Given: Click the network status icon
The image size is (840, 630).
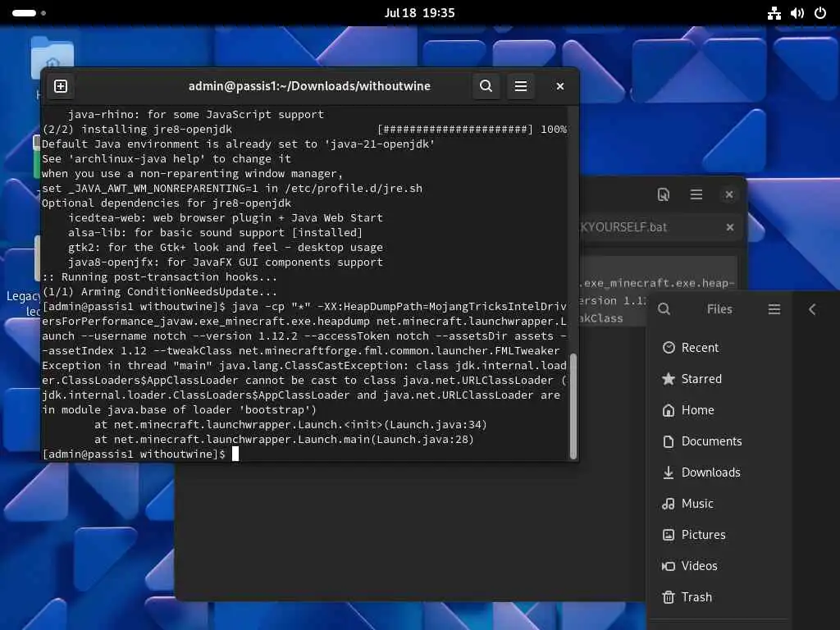Looking at the screenshot, I should (x=774, y=13).
